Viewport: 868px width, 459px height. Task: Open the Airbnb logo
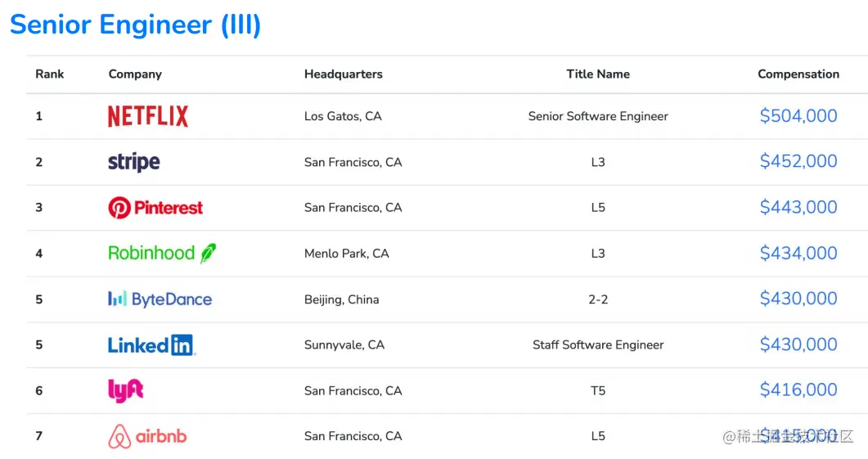(147, 436)
